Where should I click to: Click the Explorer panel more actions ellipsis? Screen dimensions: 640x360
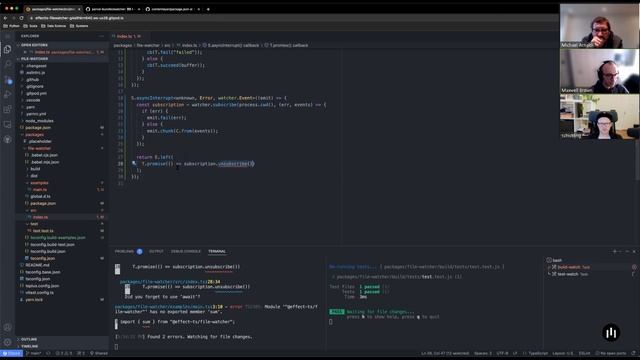coord(101,36)
